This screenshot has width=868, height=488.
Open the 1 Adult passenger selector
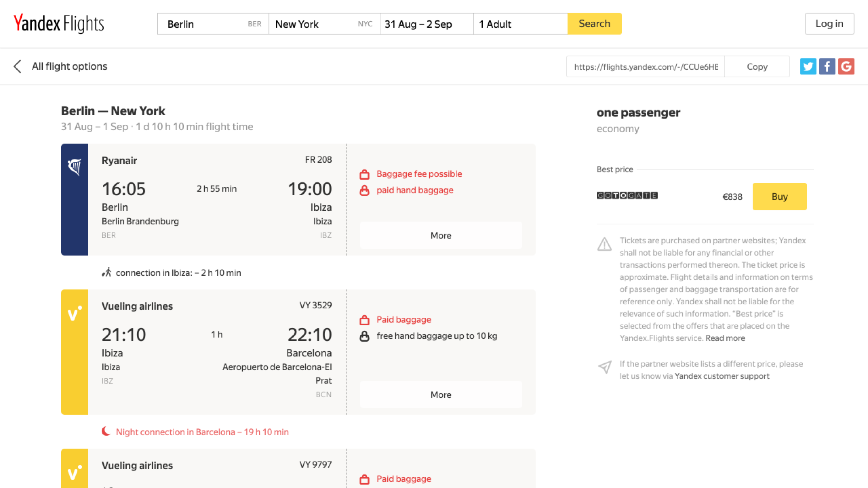520,24
